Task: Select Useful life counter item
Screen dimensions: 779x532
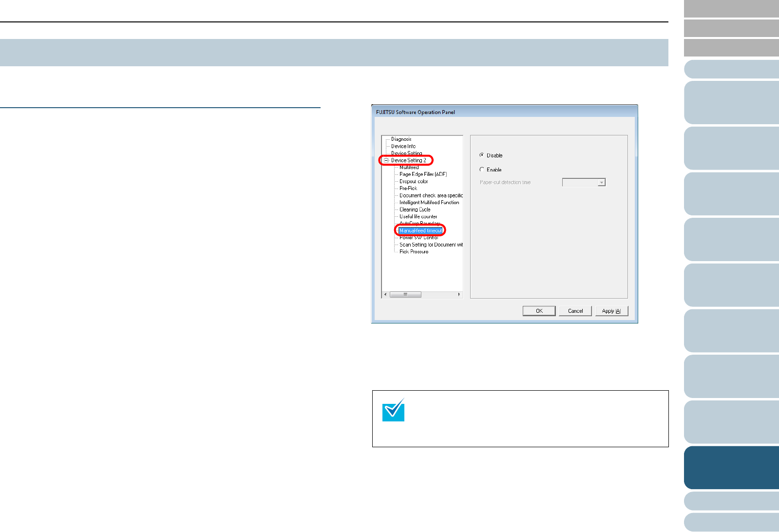Action: [418, 216]
